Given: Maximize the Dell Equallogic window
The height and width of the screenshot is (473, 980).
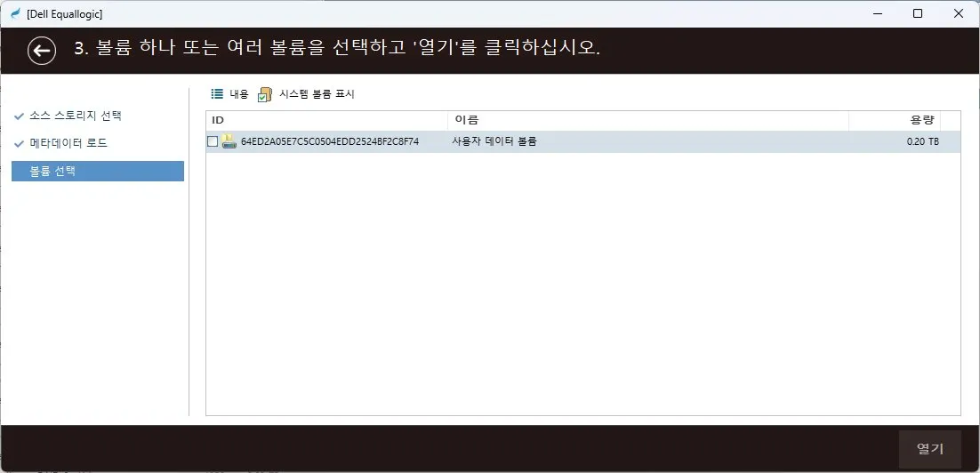Looking at the screenshot, I should point(918,13).
